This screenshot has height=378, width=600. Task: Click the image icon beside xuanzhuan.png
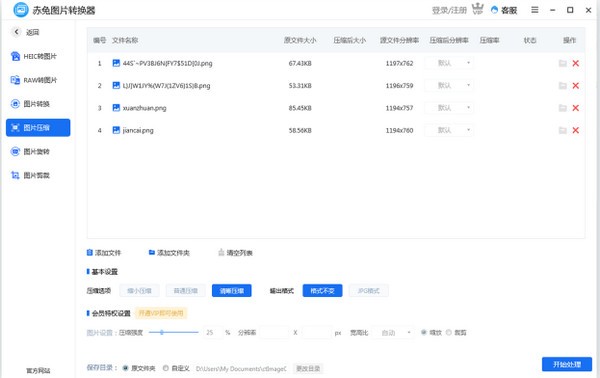tap(116, 108)
